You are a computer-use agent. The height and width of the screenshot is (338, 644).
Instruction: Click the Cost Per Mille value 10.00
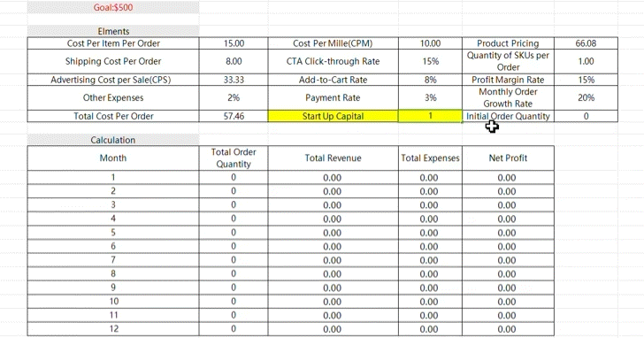tap(430, 43)
